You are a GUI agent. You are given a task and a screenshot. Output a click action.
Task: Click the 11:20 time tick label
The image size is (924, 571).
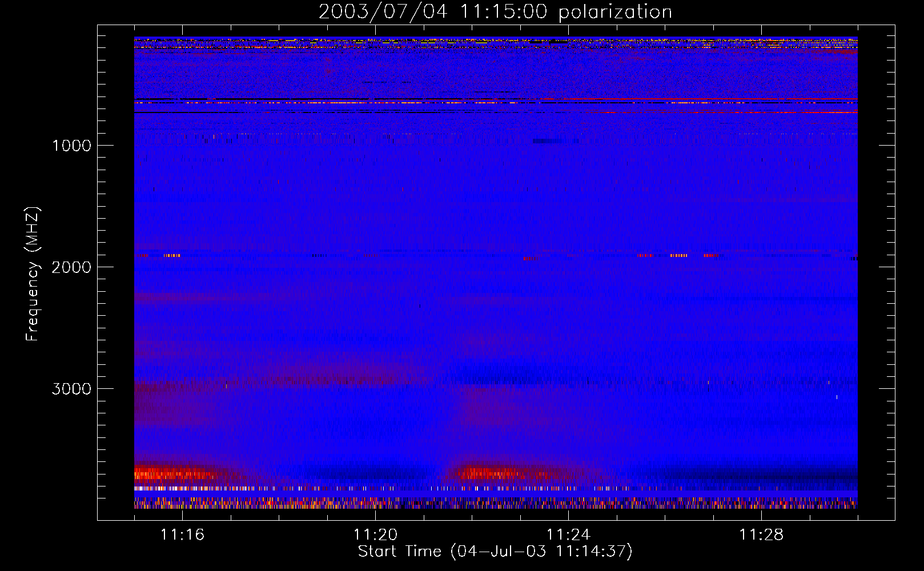[x=375, y=534]
